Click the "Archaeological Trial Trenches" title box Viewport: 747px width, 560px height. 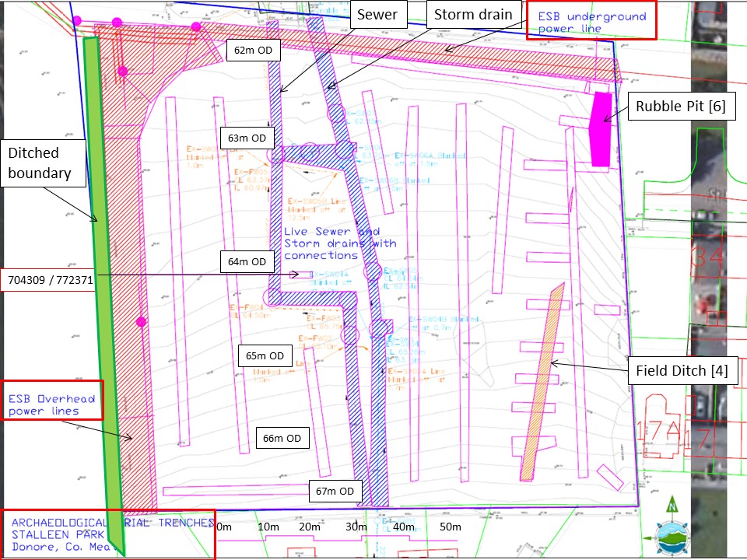point(108,534)
